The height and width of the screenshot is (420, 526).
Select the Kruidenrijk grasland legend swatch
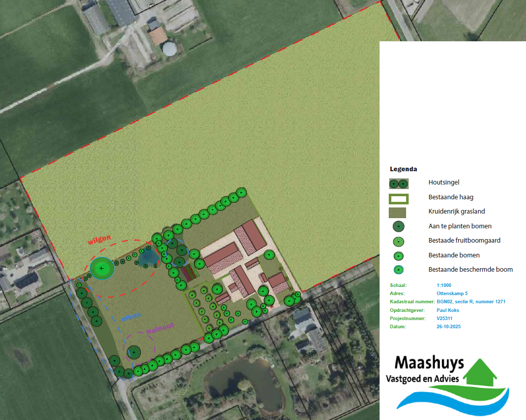coord(397,213)
